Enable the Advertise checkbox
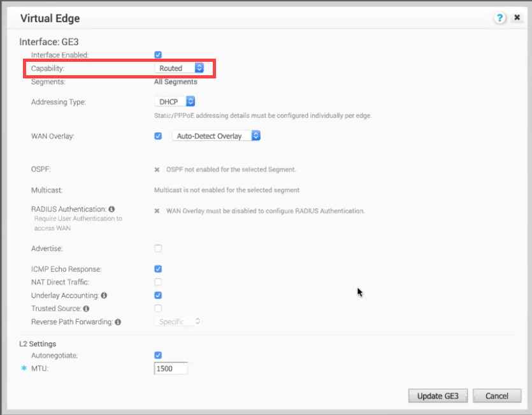The height and width of the screenshot is (415, 532). 158,248
